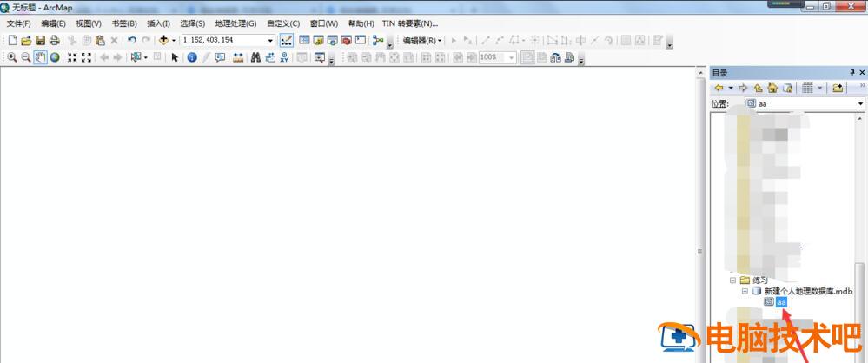Image resolution: width=868 pixels, height=363 pixels.
Task: Go back in Catalog panel
Action: tap(719, 88)
